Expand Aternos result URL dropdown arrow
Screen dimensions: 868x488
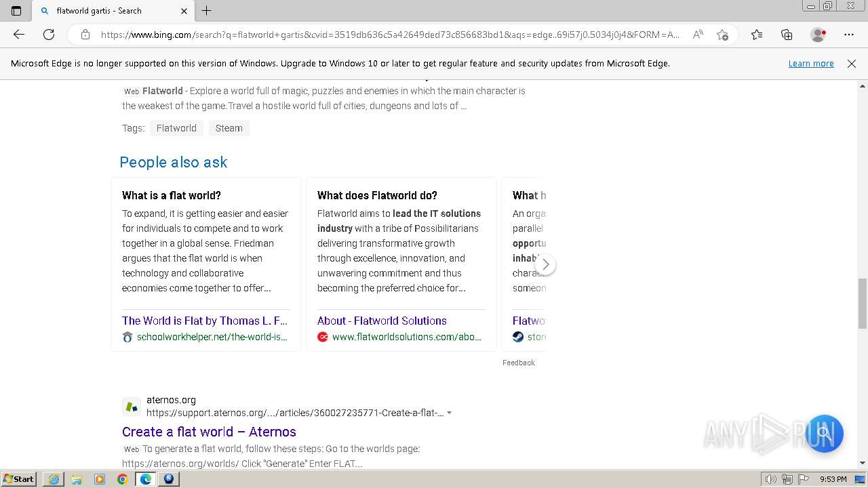pyautogui.click(x=450, y=413)
